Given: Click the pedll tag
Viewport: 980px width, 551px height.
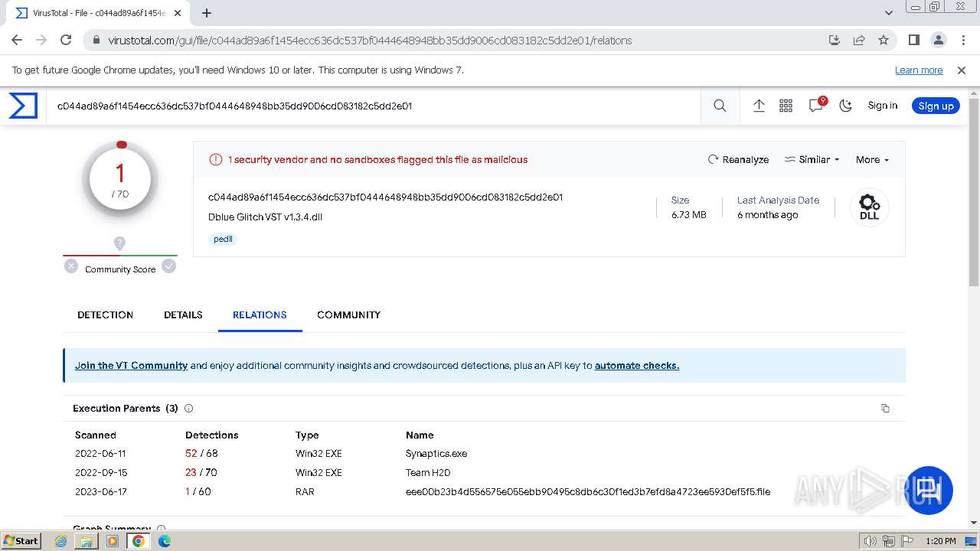Looking at the screenshot, I should tap(223, 239).
